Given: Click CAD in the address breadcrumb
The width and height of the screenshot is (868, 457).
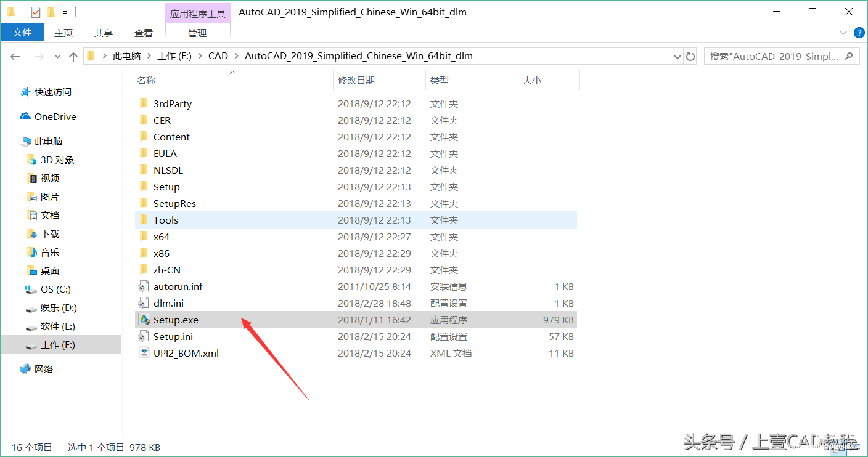Looking at the screenshot, I should pyautogui.click(x=218, y=56).
